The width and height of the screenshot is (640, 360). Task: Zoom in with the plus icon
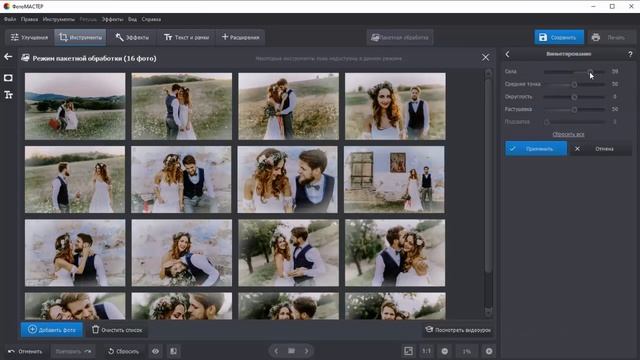(x=489, y=351)
